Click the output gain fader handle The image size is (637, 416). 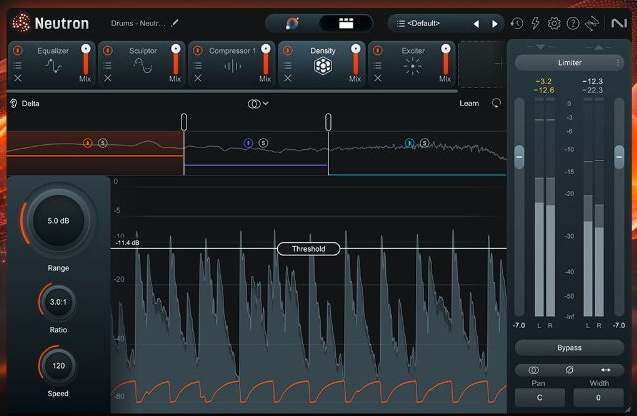(619, 157)
